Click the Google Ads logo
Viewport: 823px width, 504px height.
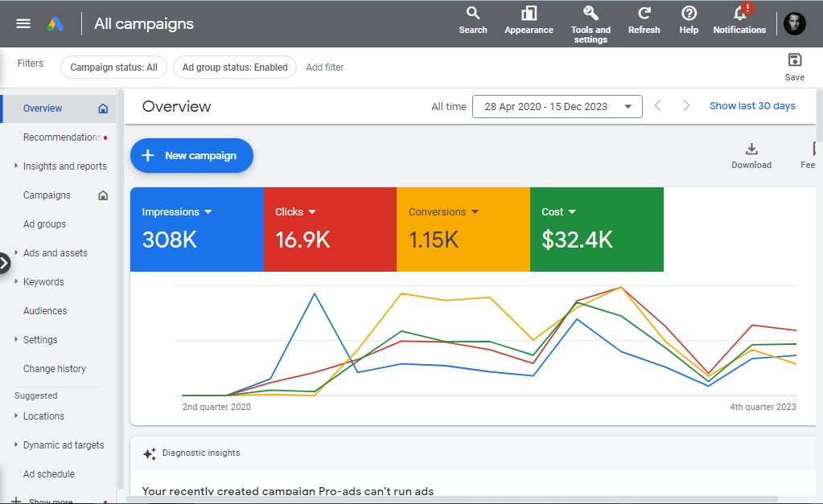[x=56, y=23]
